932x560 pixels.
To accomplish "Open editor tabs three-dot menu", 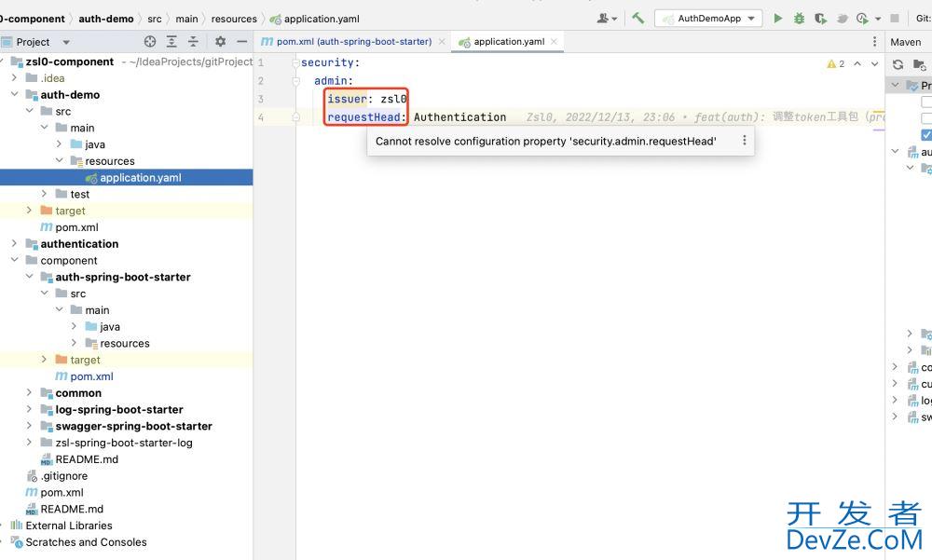I will tap(874, 42).
